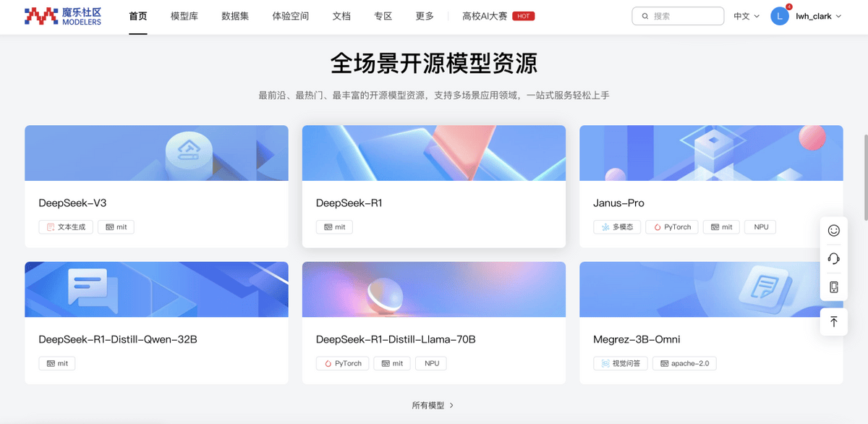Click the Janus-Pro card banner image

[711, 153]
